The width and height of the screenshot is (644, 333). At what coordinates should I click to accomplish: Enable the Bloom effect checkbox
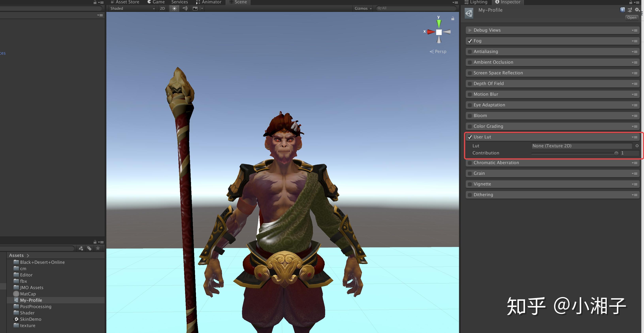pyautogui.click(x=470, y=116)
